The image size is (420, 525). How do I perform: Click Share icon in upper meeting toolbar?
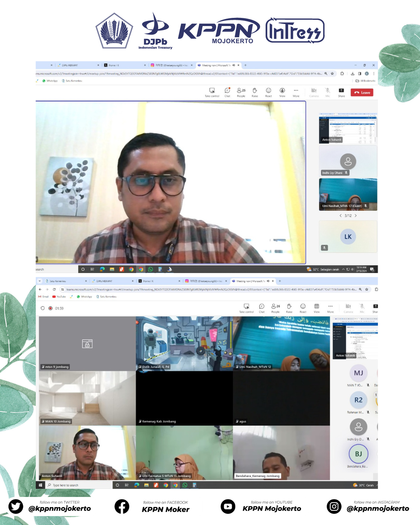tap(341, 92)
